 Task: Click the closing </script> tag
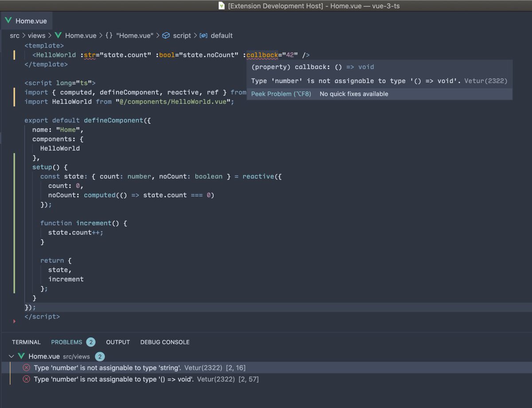click(x=42, y=317)
